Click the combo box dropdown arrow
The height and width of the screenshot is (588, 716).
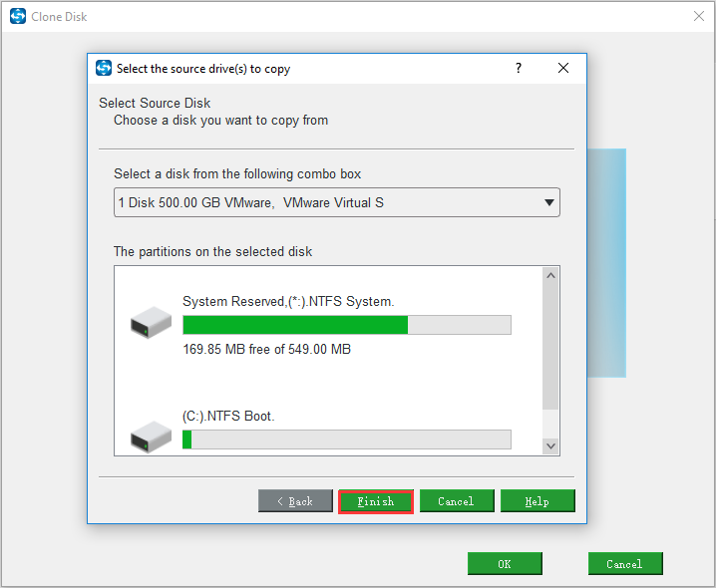tap(549, 202)
